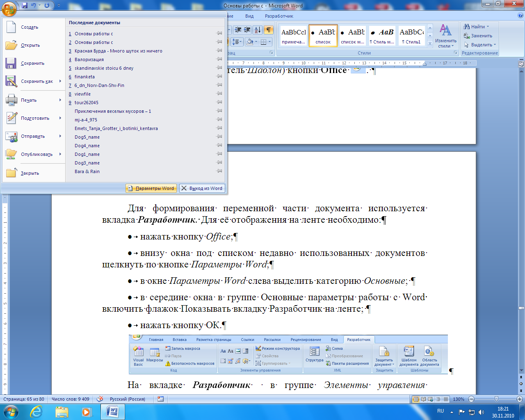Switch to Print Layout view
This screenshot has height=420, width=525.
pyautogui.click(x=416, y=399)
